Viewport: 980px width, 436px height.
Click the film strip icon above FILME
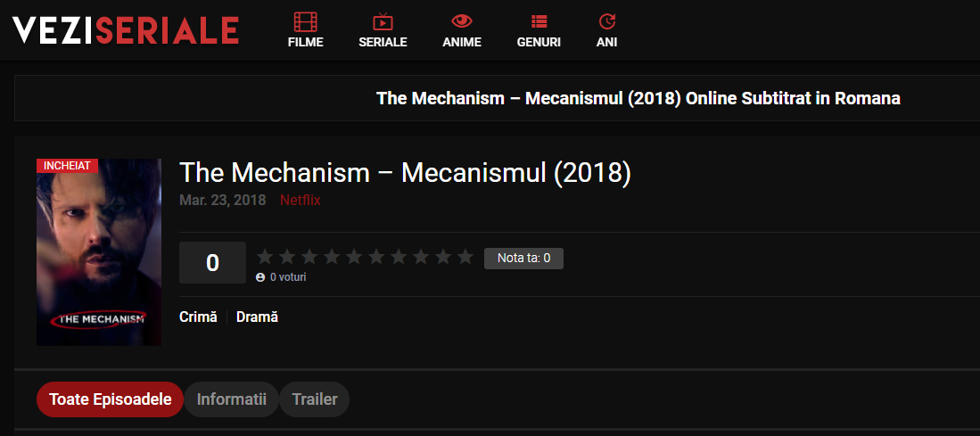tap(306, 22)
